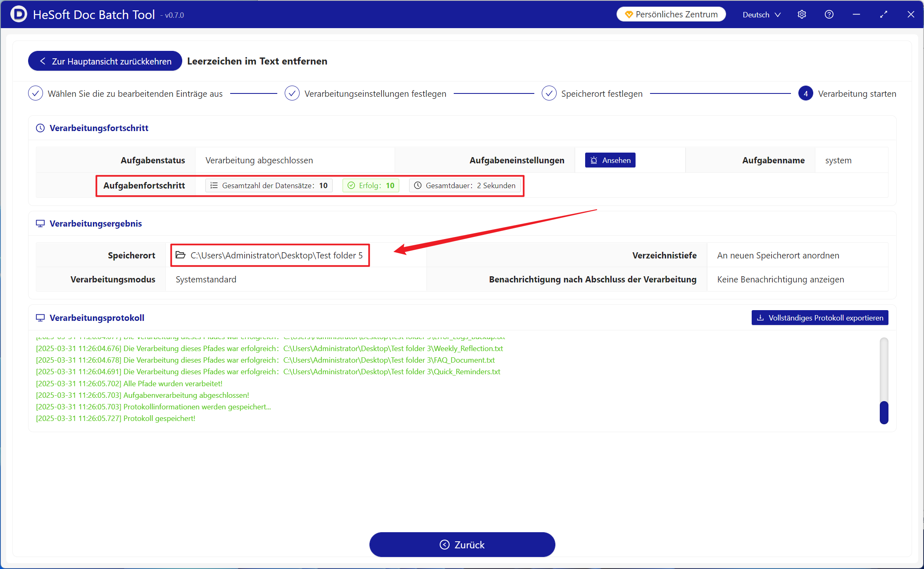Go to Wählen Sie die zu bearbeitenden Einträge aus step

tap(135, 94)
